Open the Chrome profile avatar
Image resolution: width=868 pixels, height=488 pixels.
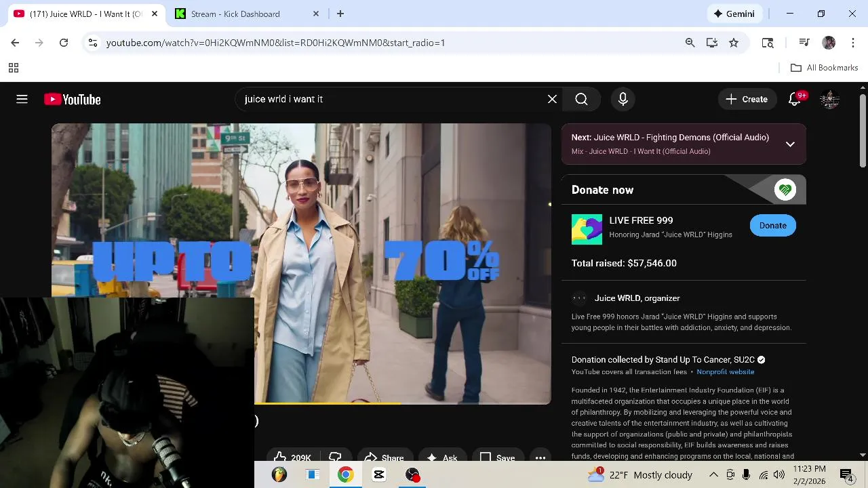pyautogui.click(x=829, y=43)
